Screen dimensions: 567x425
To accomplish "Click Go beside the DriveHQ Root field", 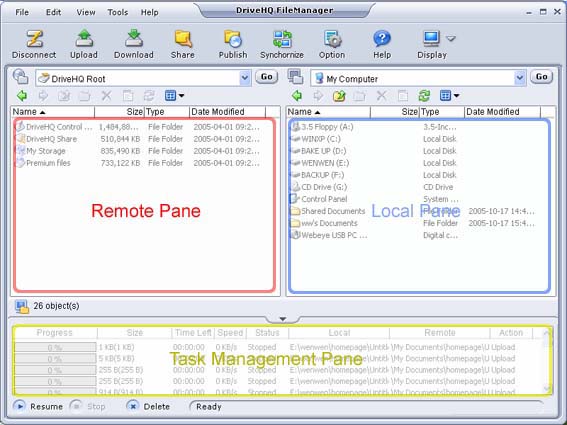I will click(x=267, y=77).
